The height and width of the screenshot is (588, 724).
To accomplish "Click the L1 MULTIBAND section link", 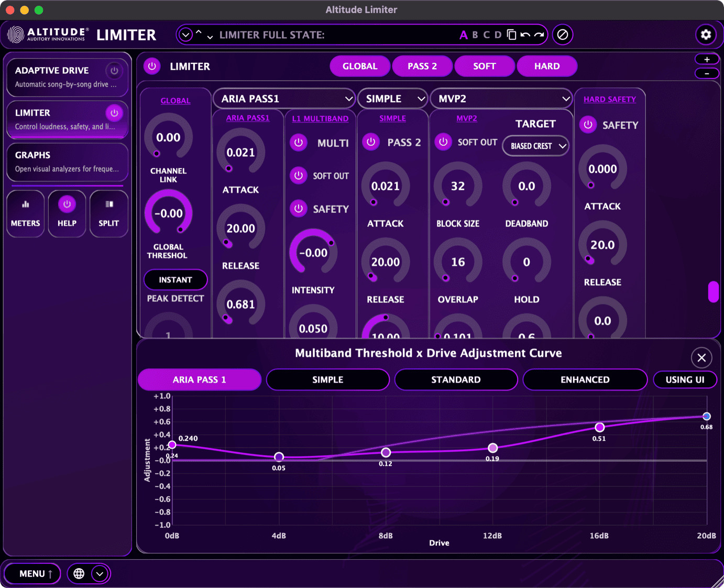I will (320, 118).
